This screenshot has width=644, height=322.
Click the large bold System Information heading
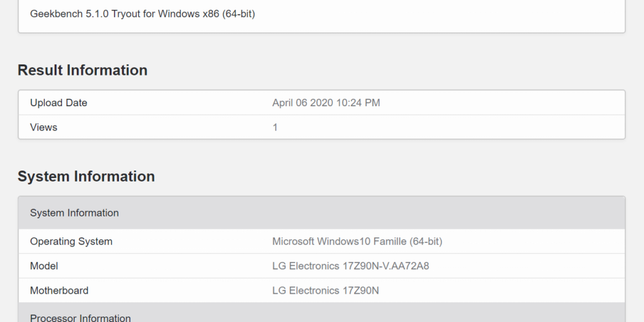coord(86,177)
